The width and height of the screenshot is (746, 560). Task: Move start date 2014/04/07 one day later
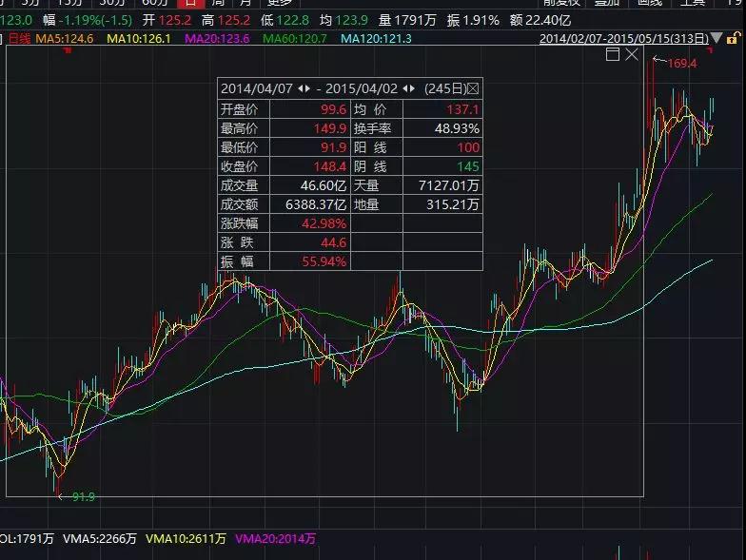pyautogui.click(x=307, y=89)
